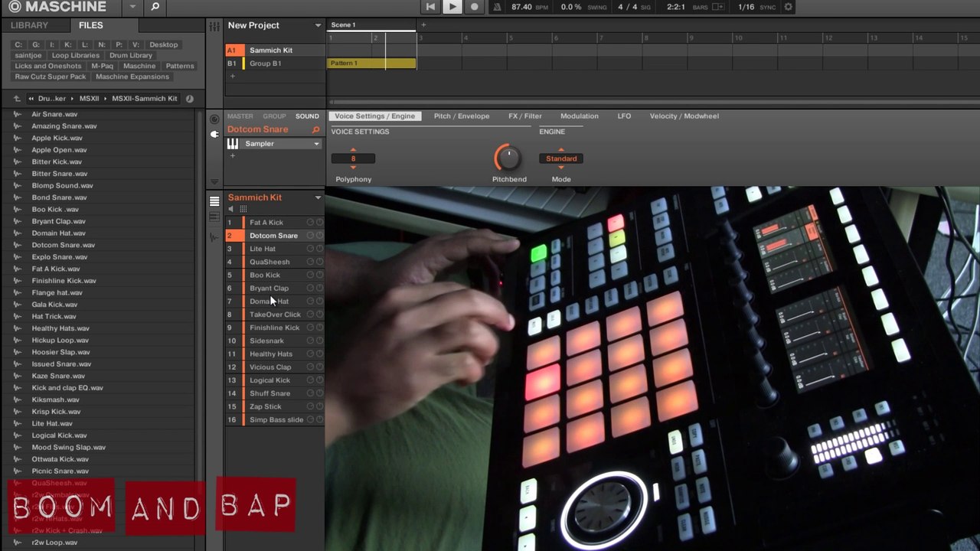Open the browser search magnifier icon
This screenshot has width=980, height=551.
coord(155,7)
